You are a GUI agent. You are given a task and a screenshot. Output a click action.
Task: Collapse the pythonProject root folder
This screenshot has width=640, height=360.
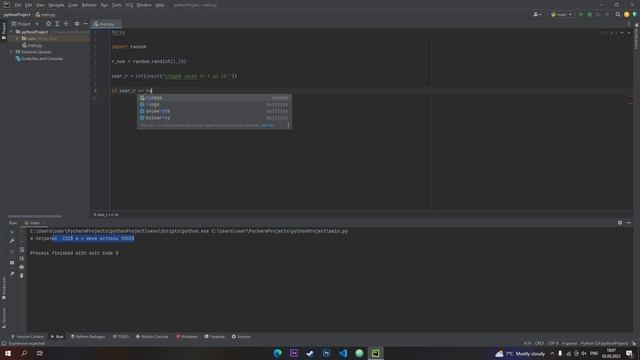tap(12, 31)
